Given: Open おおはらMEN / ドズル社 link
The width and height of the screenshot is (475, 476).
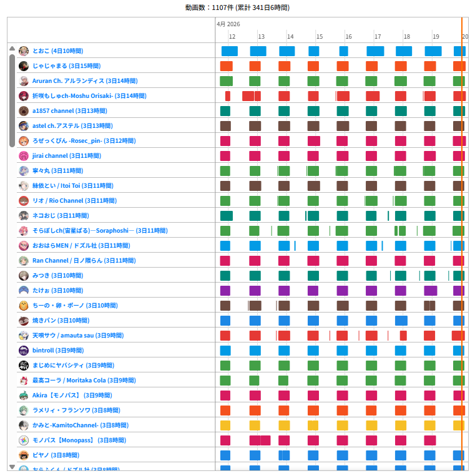Looking at the screenshot, I should pyautogui.click(x=81, y=246).
